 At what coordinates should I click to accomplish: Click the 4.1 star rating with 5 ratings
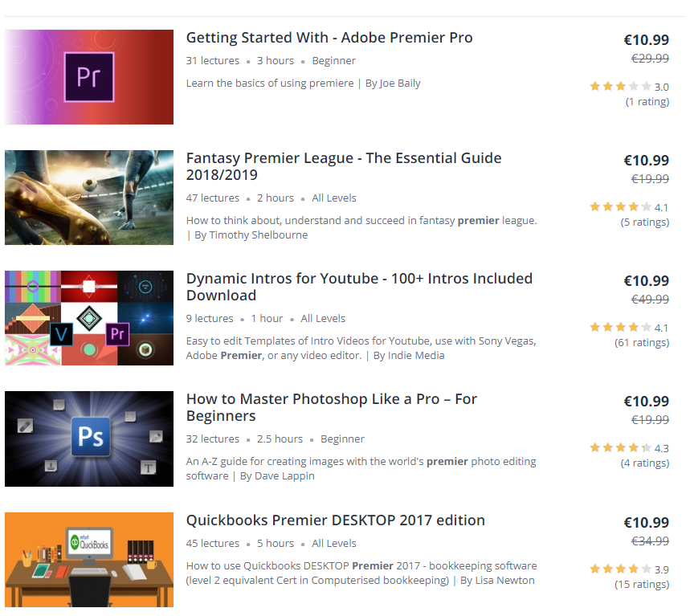pos(629,207)
